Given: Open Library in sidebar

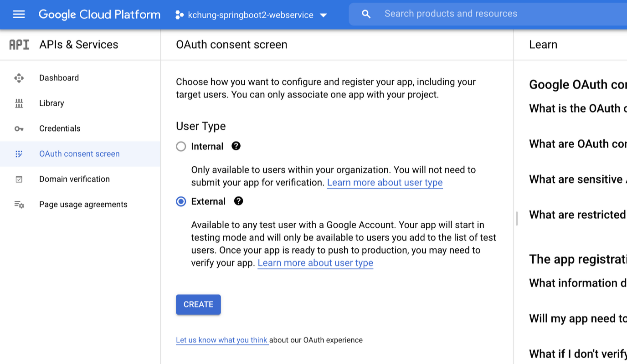Looking at the screenshot, I should [80, 103].
